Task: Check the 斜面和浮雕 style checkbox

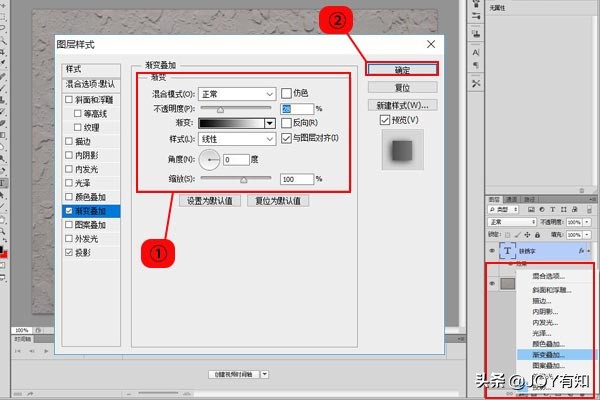Action: (69, 100)
